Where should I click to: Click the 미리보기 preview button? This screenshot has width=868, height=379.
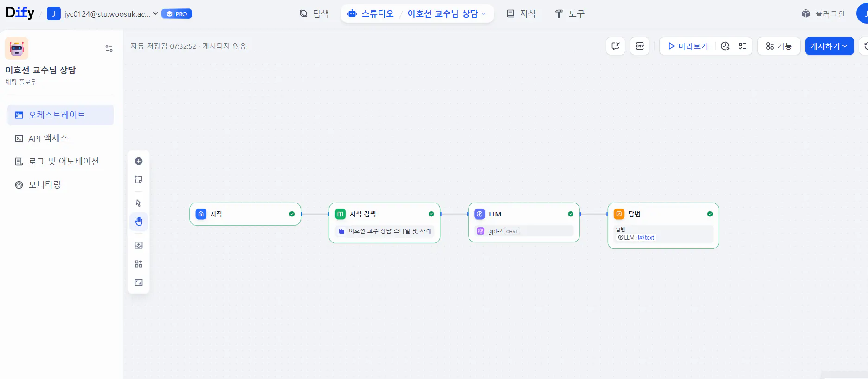click(x=688, y=46)
